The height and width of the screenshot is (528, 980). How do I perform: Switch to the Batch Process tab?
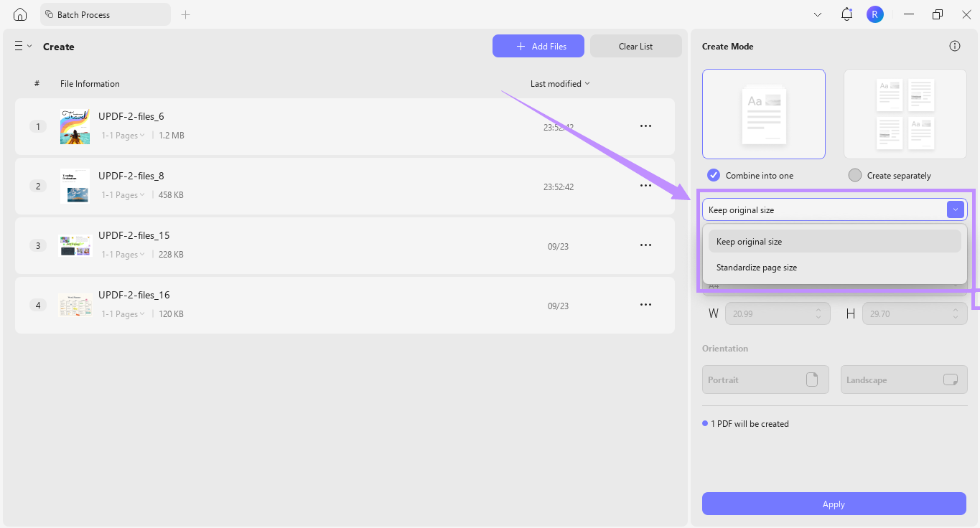[x=105, y=14]
